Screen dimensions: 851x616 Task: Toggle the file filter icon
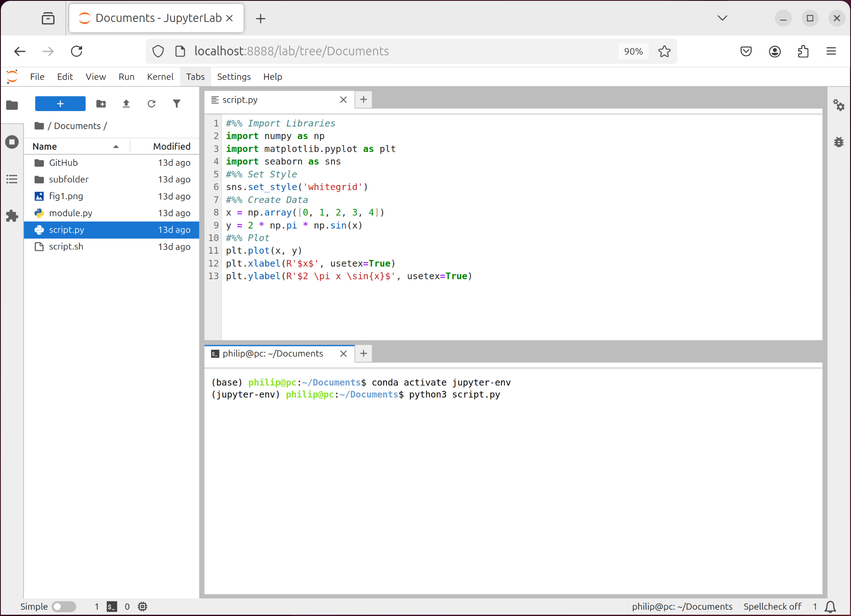177,104
